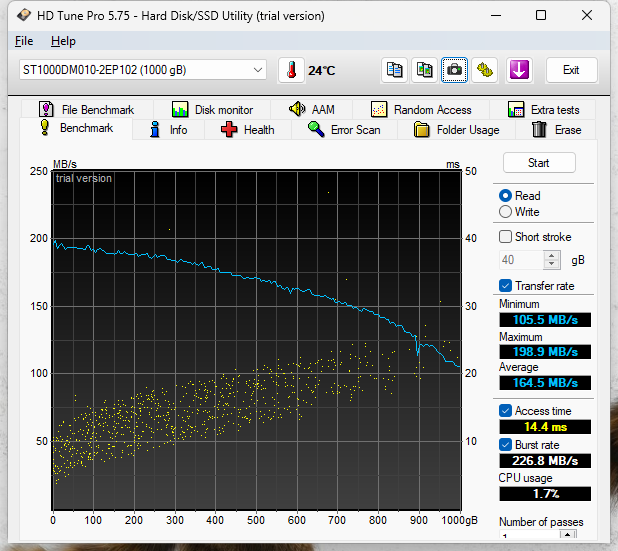The image size is (618, 551).
Task: Decrease short stroke gB value with down arrow
Action: click(x=552, y=264)
